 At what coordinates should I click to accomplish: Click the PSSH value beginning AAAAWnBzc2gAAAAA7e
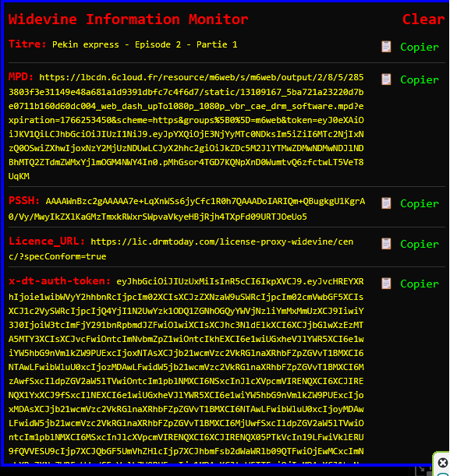[186, 209]
